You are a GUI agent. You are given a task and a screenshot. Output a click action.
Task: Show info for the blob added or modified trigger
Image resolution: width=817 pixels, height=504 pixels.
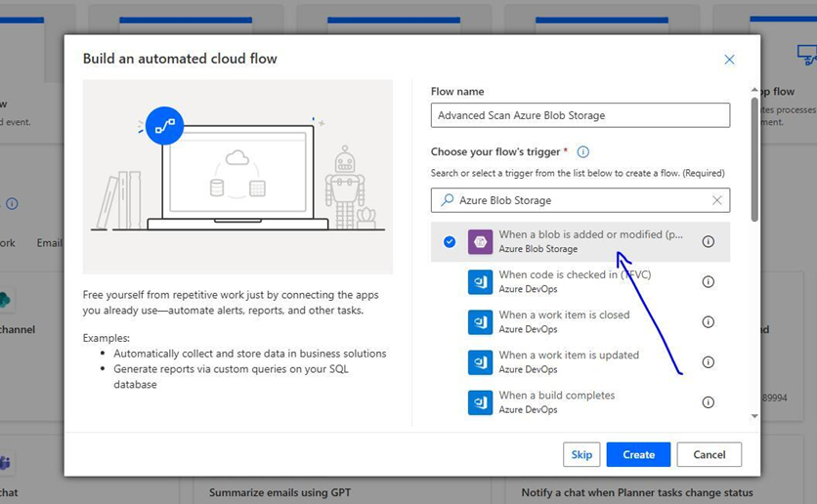[x=708, y=241]
